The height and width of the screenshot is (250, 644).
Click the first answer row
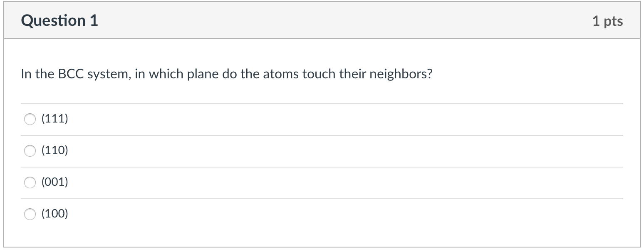point(208,119)
